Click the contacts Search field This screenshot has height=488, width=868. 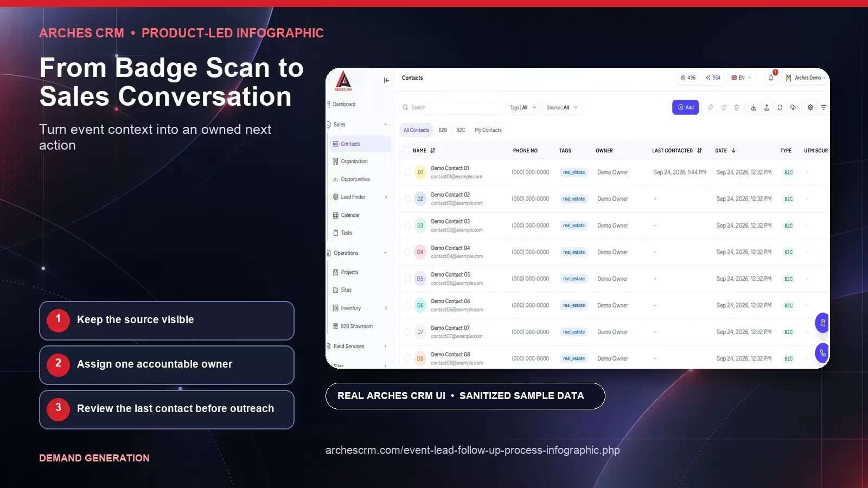(452, 107)
